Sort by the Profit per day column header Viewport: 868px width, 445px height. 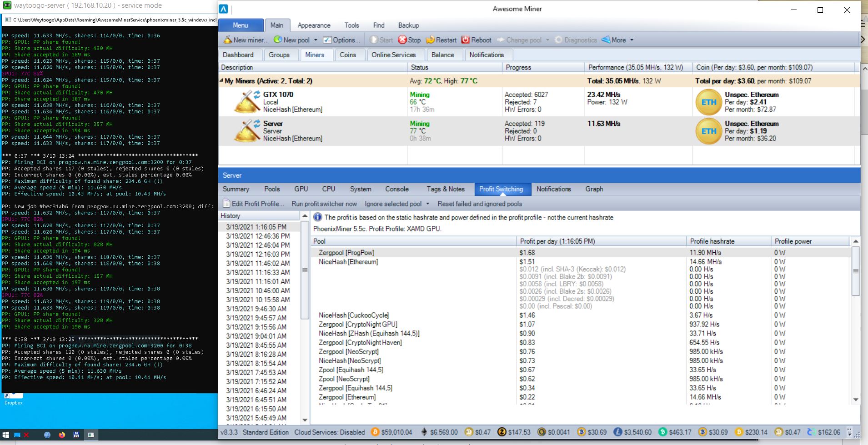601,241
